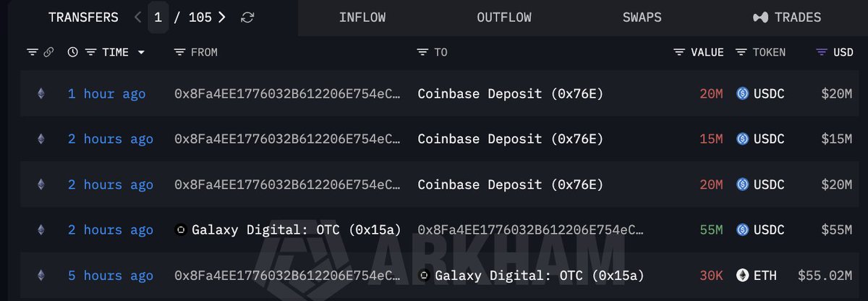Click the page number input field
The image size is (868, 301).
(x=158, y=17)
